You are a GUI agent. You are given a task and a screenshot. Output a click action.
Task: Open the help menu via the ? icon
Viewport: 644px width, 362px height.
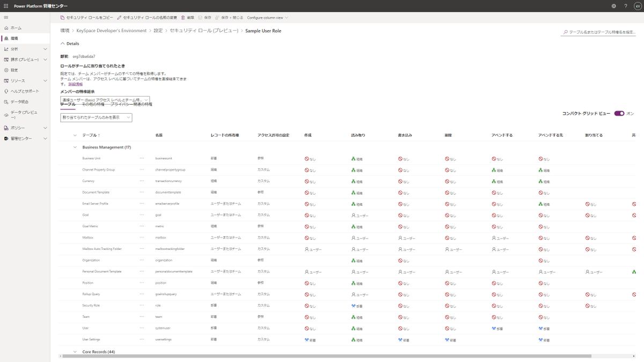coord(625,6)
